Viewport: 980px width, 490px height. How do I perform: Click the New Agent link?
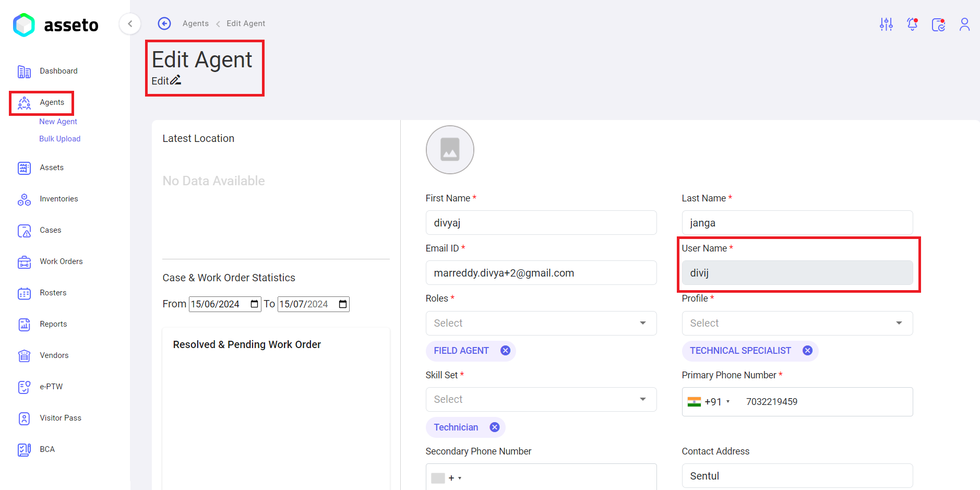58,122
